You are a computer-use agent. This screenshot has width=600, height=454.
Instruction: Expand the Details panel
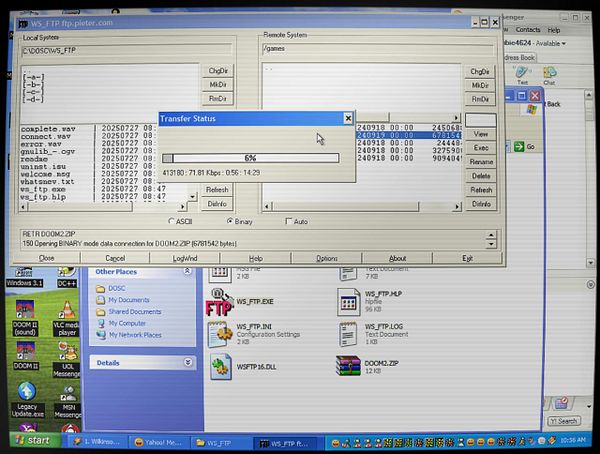click(188, 362)
